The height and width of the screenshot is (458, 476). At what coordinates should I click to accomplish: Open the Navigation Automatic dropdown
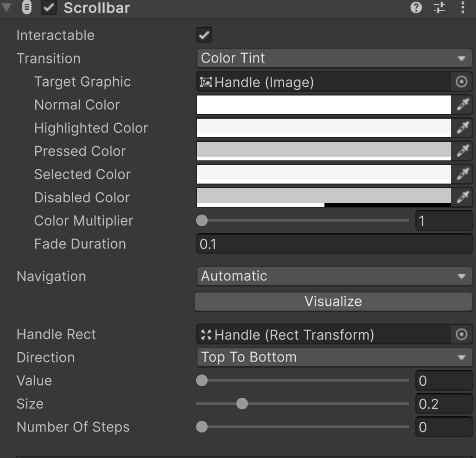pyautogui.click(x=334, y=276)
